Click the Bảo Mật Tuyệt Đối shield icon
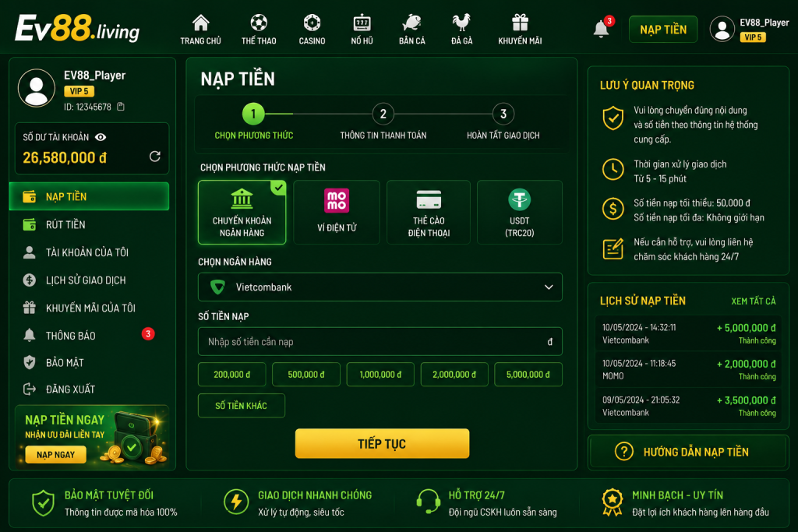This screenshot has width=798, height=532. (x=44, y=503)
